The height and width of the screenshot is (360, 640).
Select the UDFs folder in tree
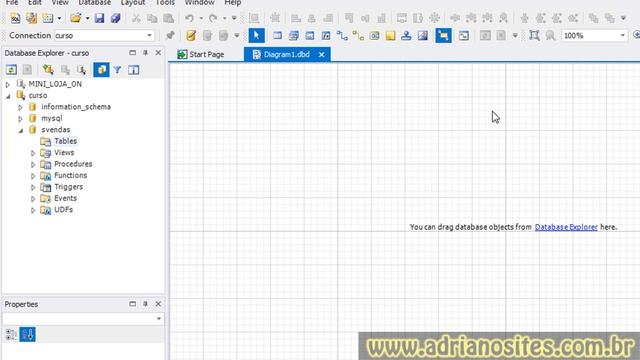[63, 209]
